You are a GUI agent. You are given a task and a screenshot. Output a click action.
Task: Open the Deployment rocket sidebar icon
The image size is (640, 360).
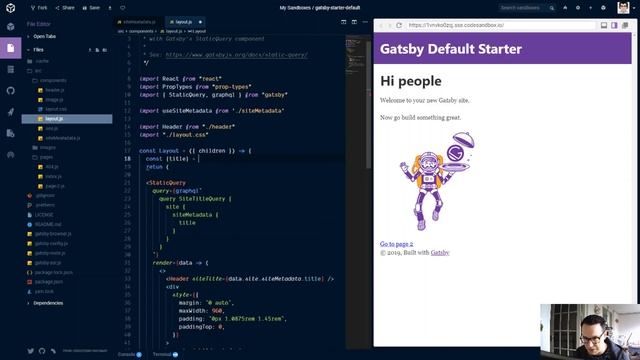click(11, 112)
